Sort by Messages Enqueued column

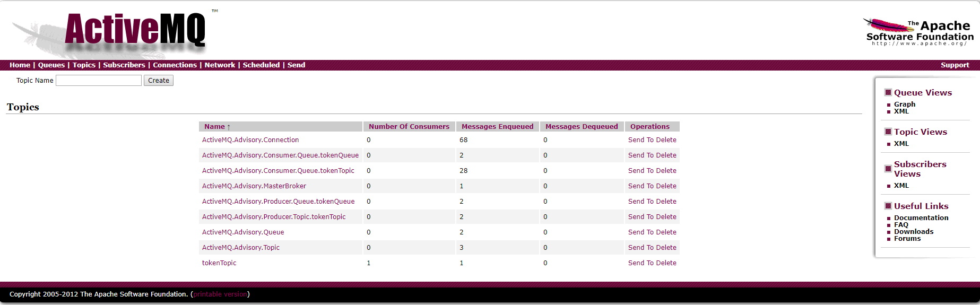pos(498,127)
